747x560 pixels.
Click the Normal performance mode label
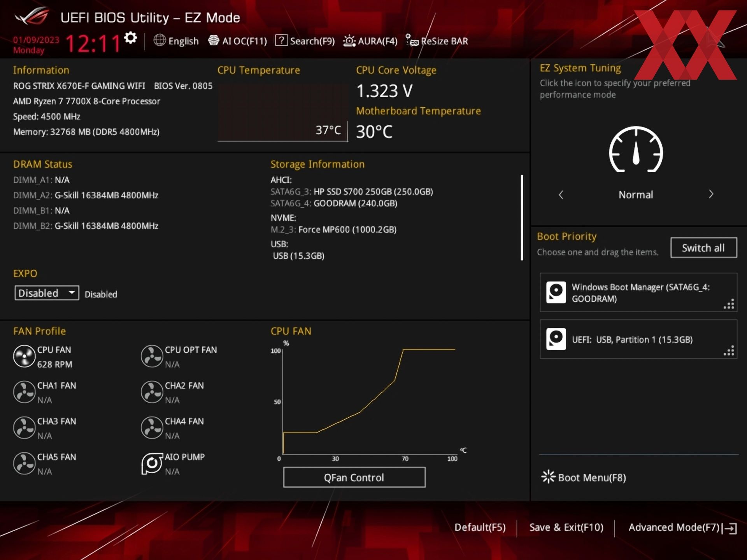coord(636,194)
